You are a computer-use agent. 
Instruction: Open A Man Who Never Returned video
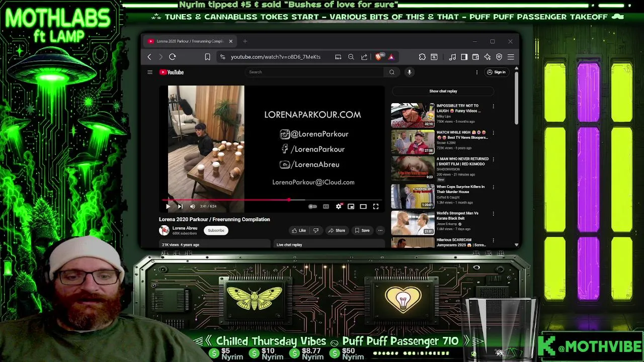click(x=413, y=168)
